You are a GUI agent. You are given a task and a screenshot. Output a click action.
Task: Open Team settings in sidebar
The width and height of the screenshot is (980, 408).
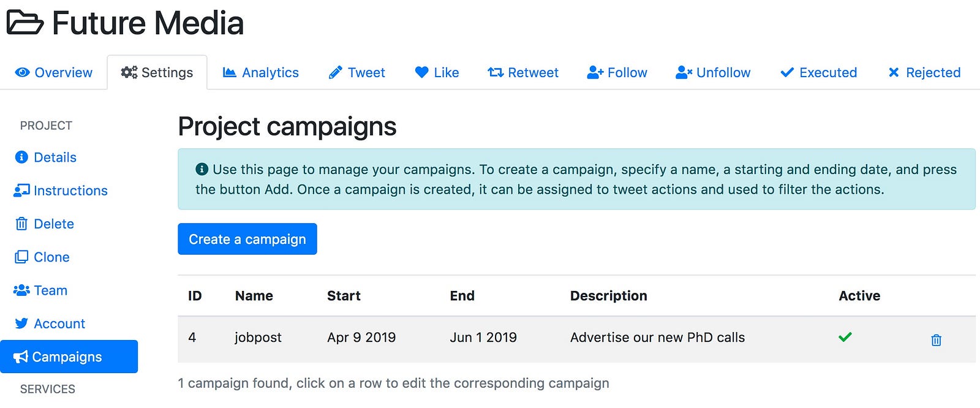(40, 290)
